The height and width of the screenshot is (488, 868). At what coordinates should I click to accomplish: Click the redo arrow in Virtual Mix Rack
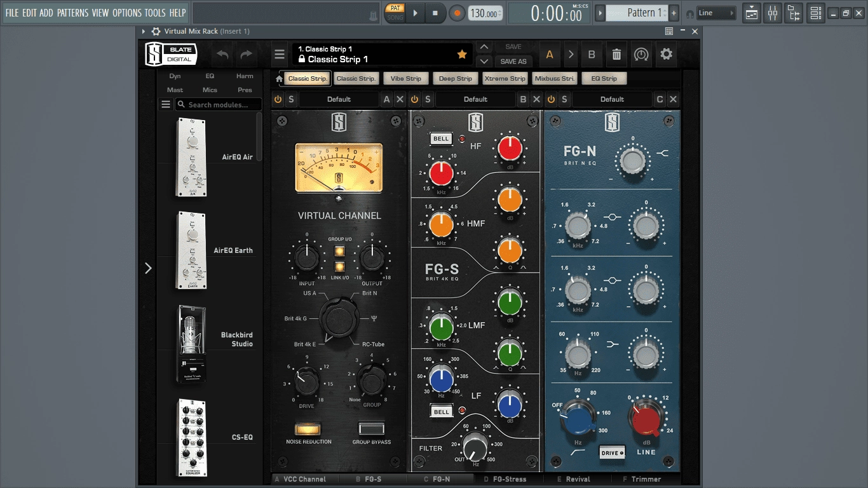(x=246, y=55)
